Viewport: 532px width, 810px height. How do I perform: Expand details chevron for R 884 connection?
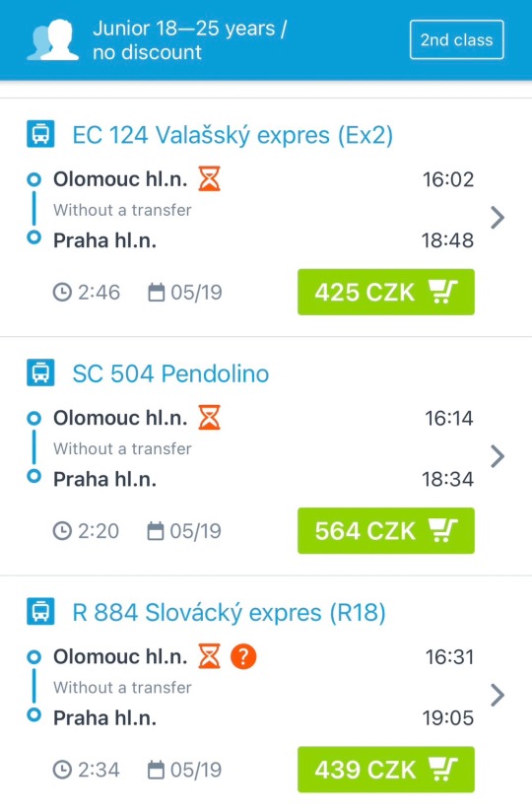pyautogui.click(x=498, y=695)
